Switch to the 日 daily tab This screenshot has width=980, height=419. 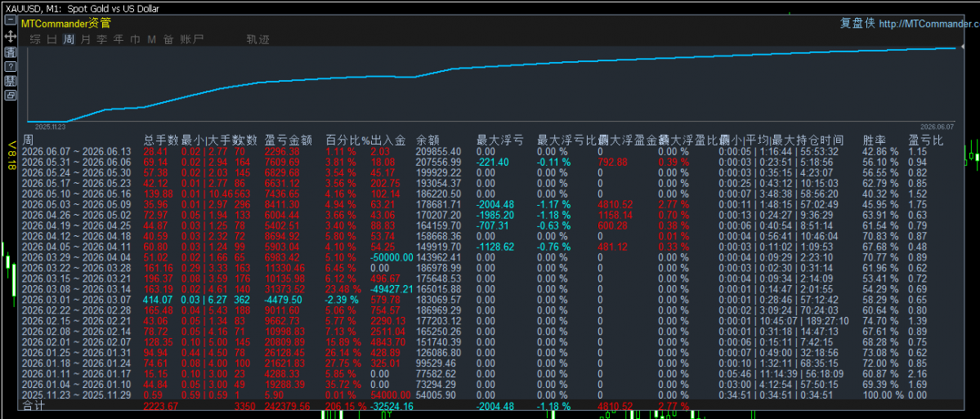click(x=52, y=39)
